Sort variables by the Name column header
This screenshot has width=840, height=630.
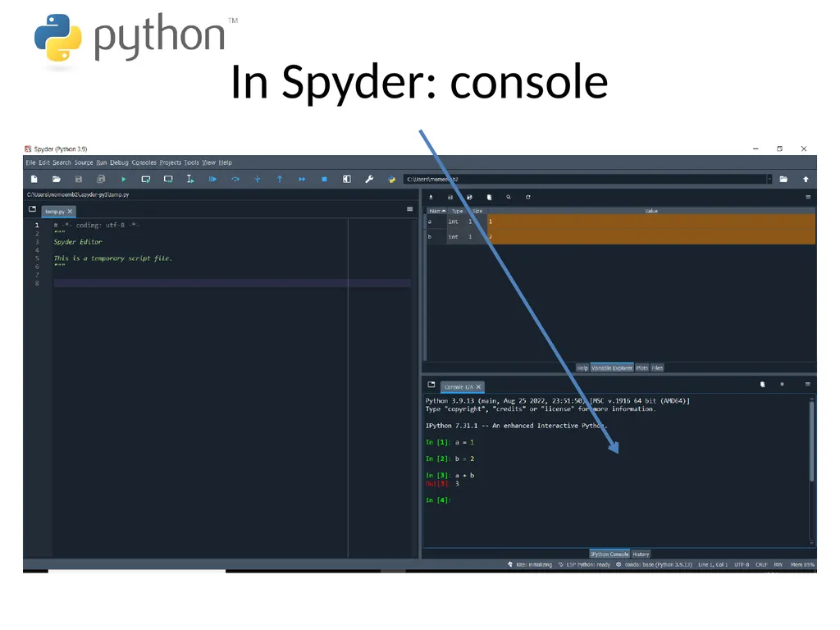437,211
